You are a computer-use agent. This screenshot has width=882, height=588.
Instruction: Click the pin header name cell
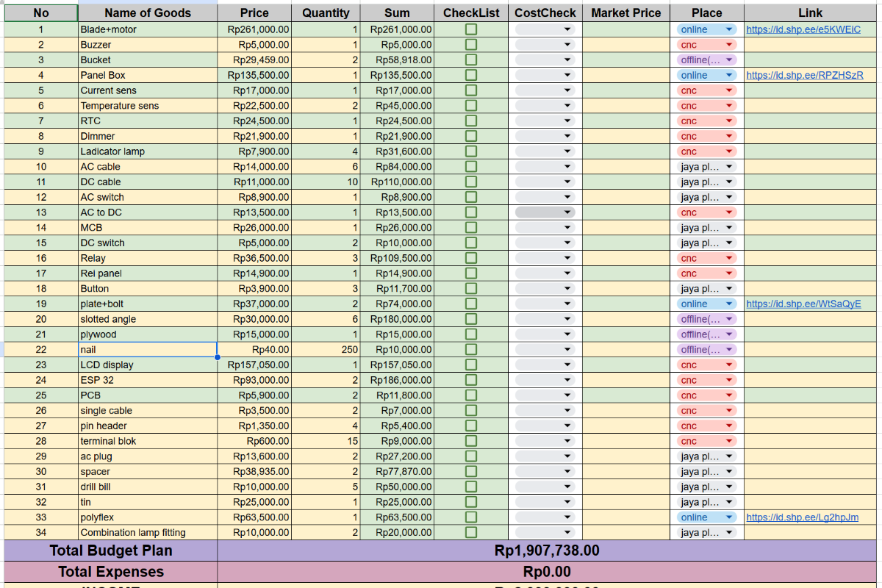point(148,426)
